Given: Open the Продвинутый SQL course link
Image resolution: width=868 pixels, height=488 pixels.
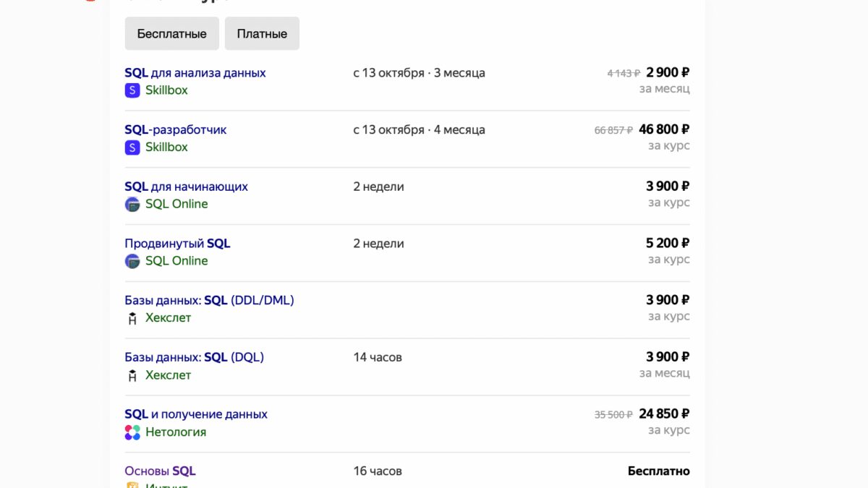Looking at the screenshot, I should click(177, 244).
